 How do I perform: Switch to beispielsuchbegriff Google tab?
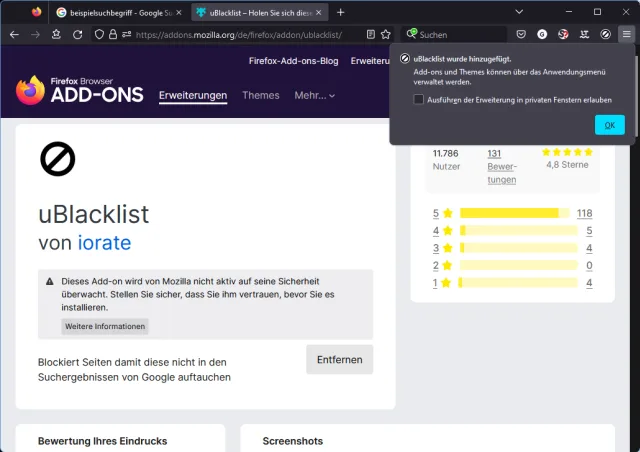119,13
